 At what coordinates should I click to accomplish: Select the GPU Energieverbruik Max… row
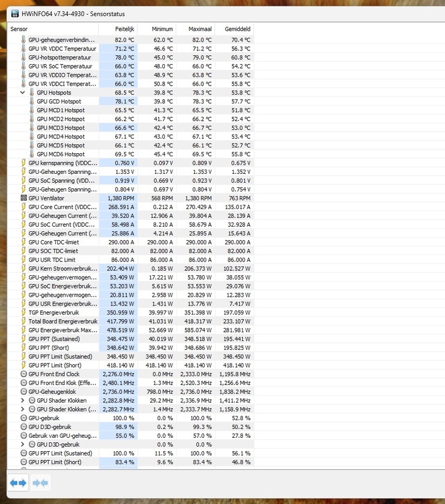(x=130, y=330)
